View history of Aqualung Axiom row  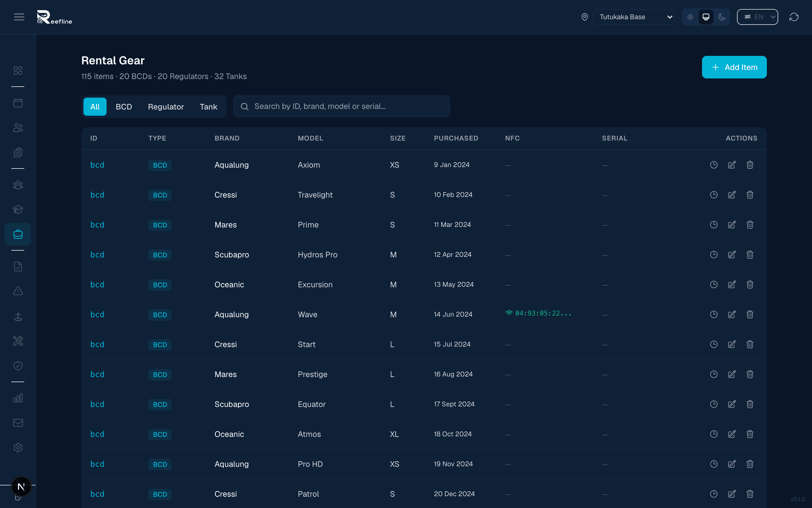[714, 165]
